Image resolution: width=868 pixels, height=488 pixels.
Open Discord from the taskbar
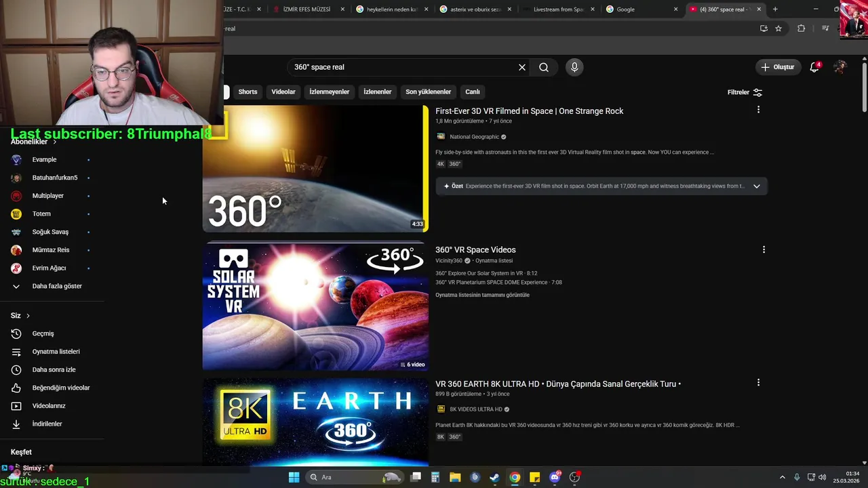point(555,477)
